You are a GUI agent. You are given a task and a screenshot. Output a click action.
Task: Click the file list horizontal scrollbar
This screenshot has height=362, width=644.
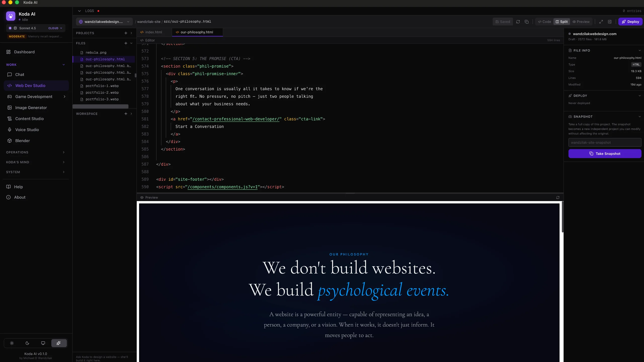pyautogui.click(x=100, y=107)
